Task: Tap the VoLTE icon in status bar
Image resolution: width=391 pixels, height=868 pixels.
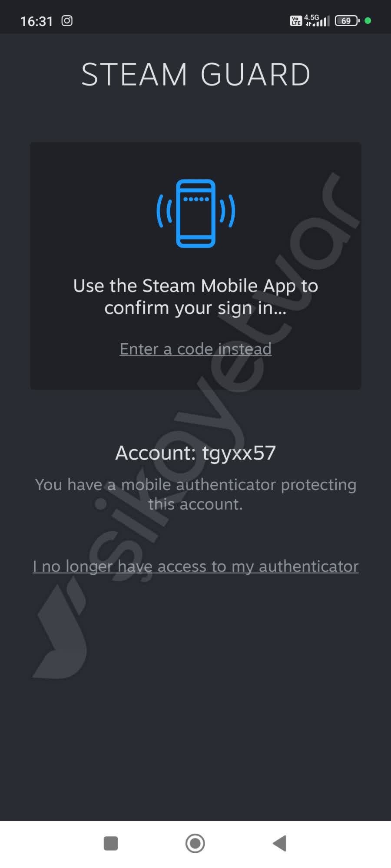Action: (x=296, y=21)
